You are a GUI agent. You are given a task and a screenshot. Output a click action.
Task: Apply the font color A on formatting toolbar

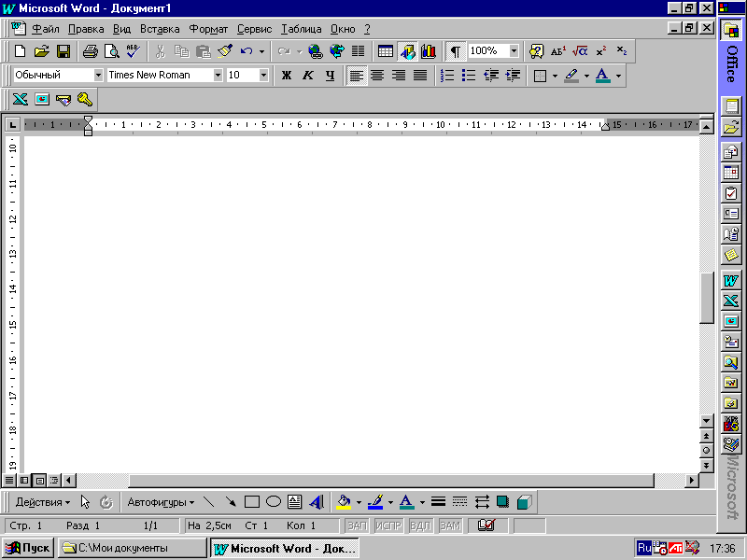[602, 76]
